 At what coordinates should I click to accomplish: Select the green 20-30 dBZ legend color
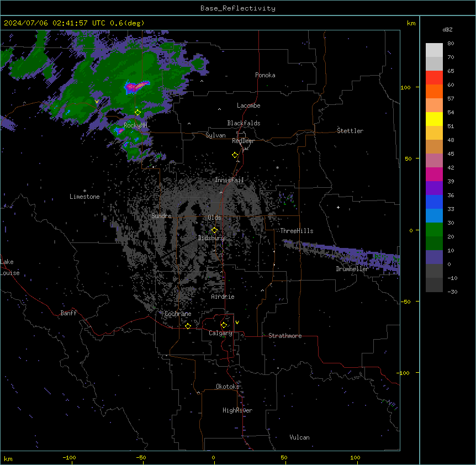[434, 230]
